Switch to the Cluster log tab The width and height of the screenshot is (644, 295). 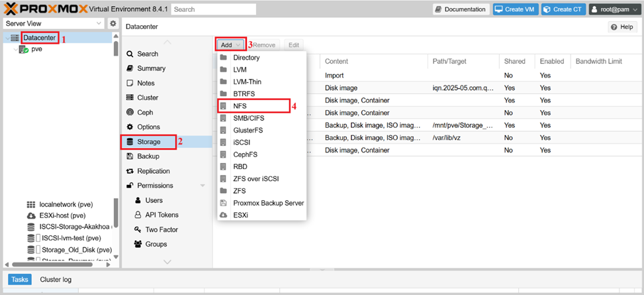(x=56, y=280)
